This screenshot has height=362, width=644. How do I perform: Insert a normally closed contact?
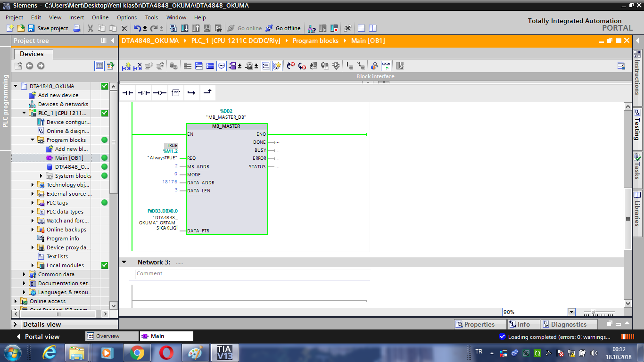coord(144,93)
